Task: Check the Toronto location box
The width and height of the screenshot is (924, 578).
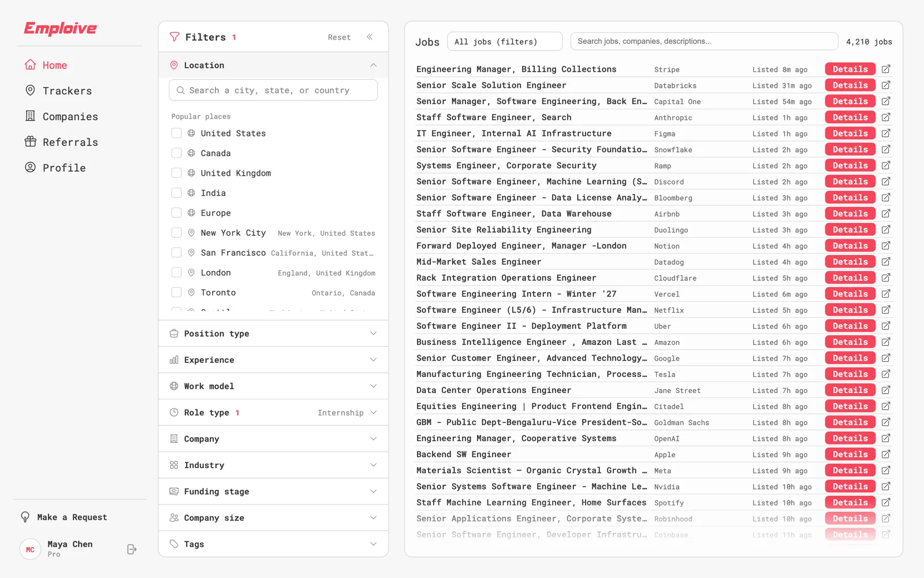Action: 177,292
